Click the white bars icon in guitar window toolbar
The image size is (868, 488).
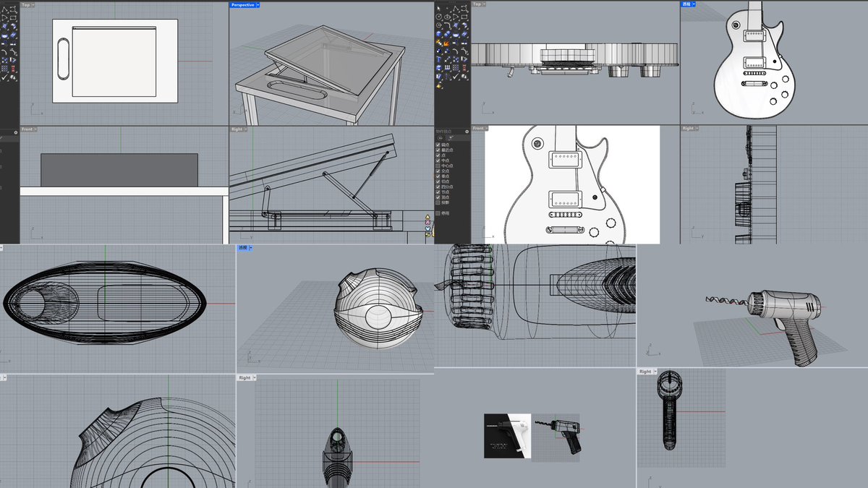[x=447, y=67]
